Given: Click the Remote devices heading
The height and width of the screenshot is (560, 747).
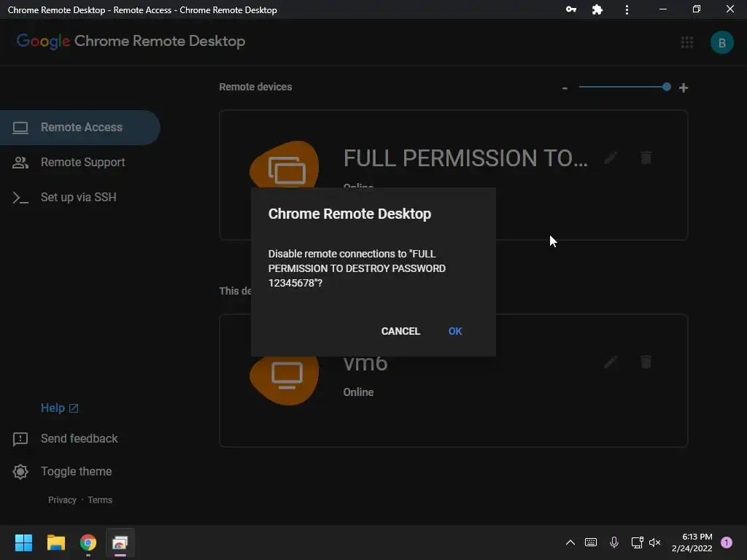Looking at the screenshot, I should point(255,87).
